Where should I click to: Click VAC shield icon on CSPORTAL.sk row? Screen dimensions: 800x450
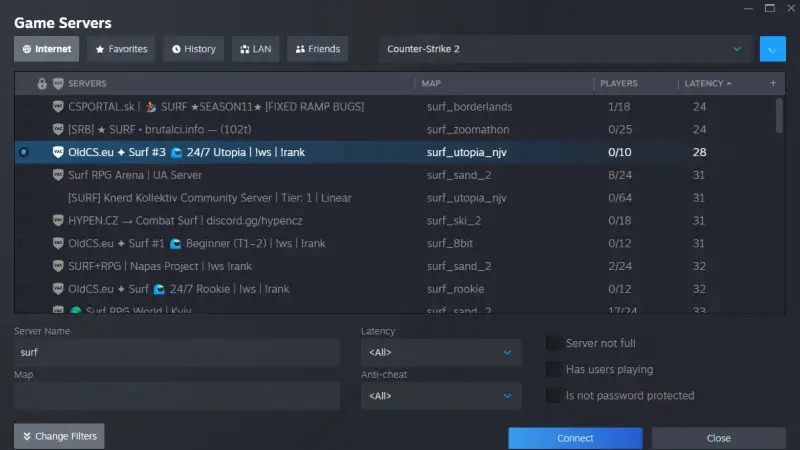pyautogui.click(x=58, y=107)
